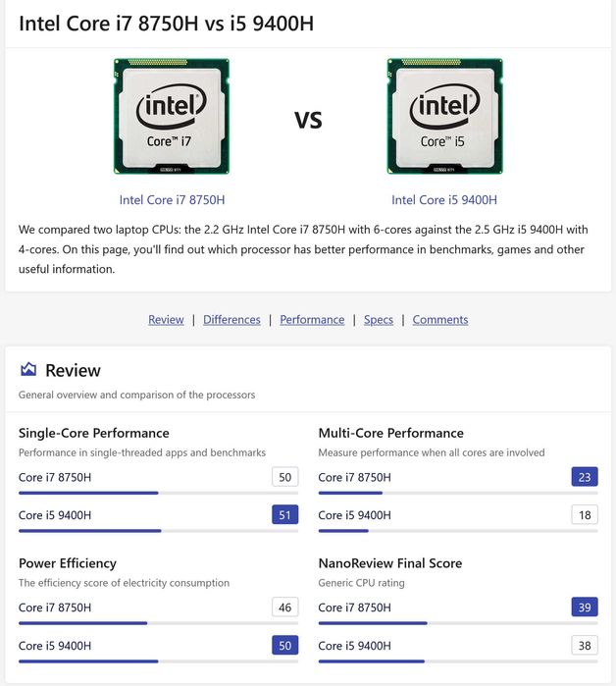Jump to the Comments section link
Screen dimensions: 616x686
click(440, 320)
